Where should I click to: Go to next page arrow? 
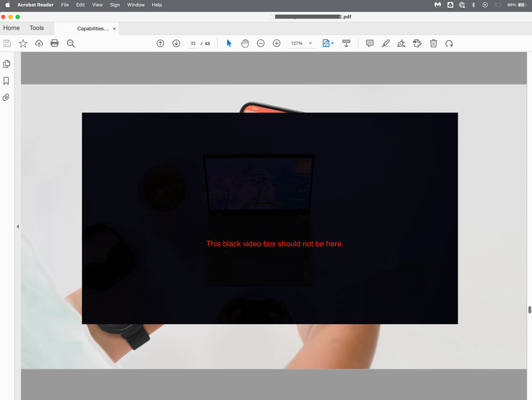coord(176,43)
